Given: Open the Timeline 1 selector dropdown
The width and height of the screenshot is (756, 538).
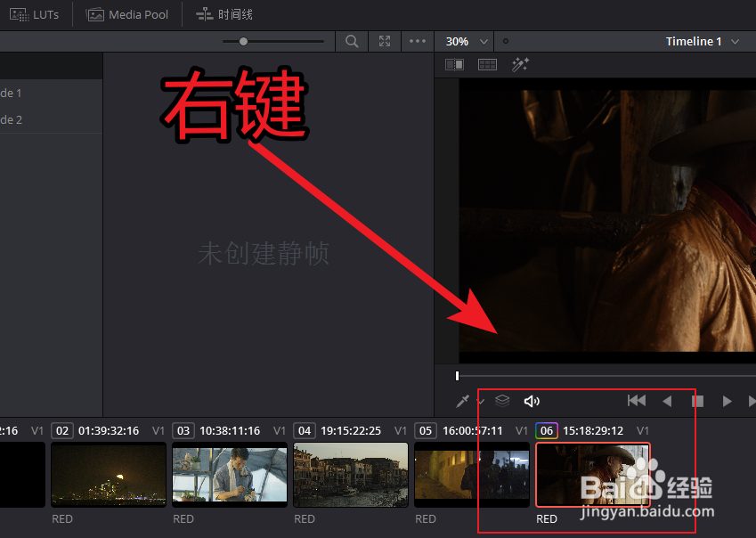Looking at the screenshot, I should 702,42.
